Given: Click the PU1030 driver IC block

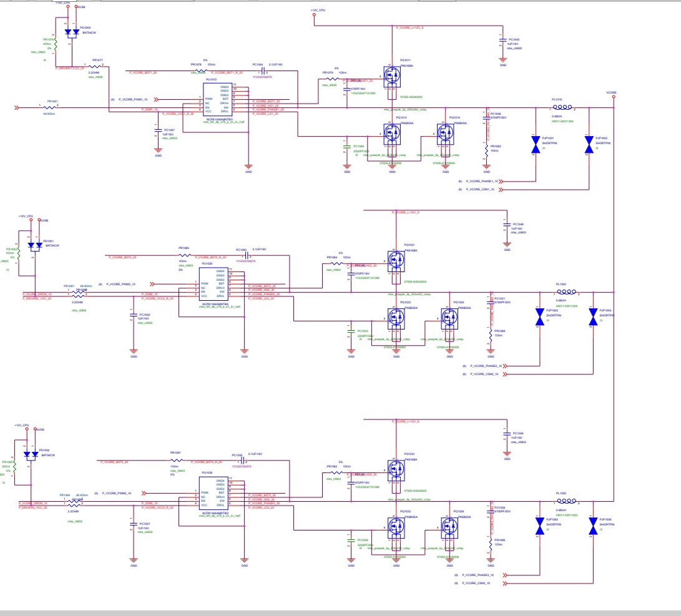Looking at the screenshot, I should click(x=213, y=494).
